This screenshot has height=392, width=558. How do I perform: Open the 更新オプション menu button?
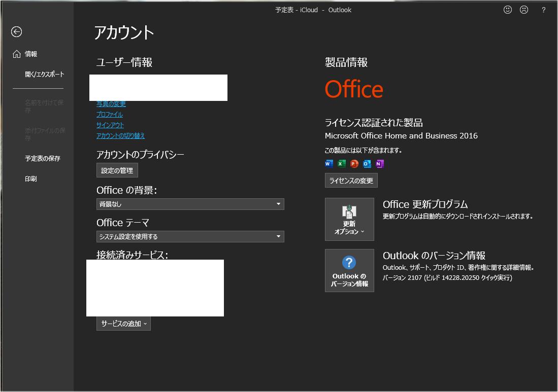(x=349, y=219)
